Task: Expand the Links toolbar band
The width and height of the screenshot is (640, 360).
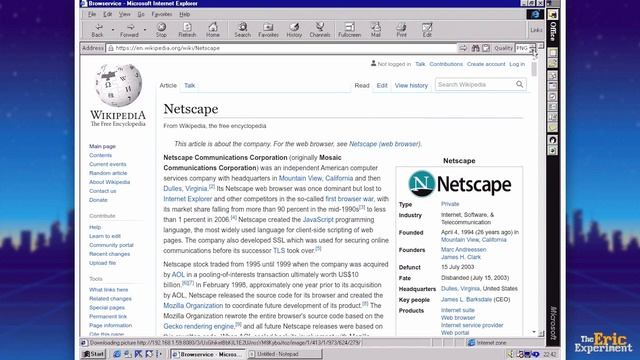Action: [536, 30]
